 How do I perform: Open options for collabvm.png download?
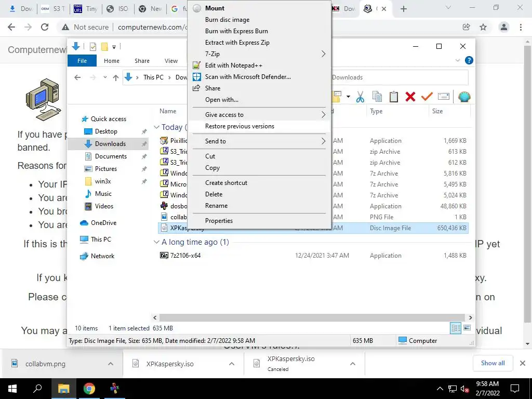(111, 364)
